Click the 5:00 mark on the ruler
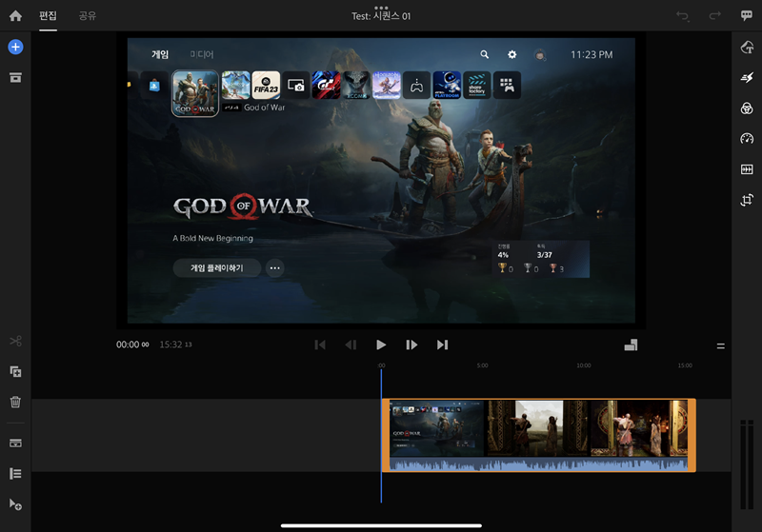Viewport: 762px width, 532px height. [x=482, y=365]
